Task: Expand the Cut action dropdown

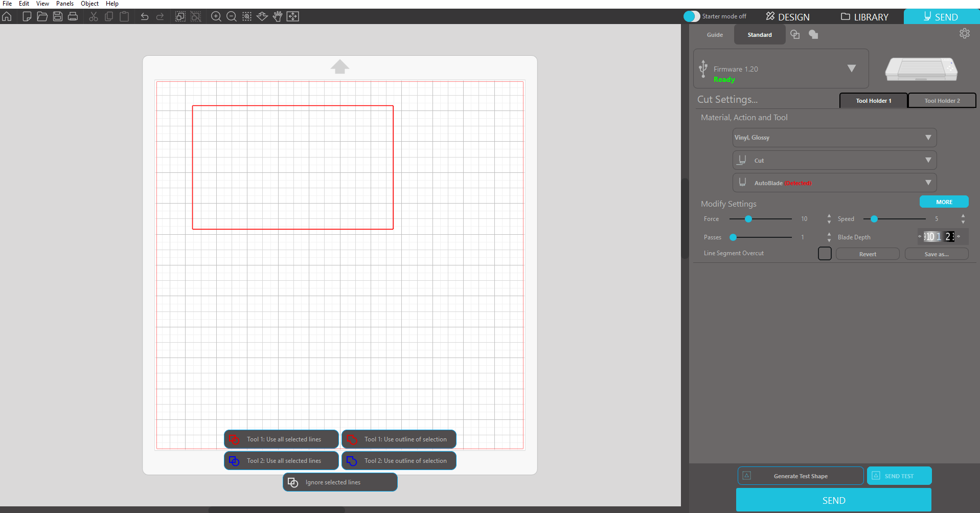Action: click(834, 160)
